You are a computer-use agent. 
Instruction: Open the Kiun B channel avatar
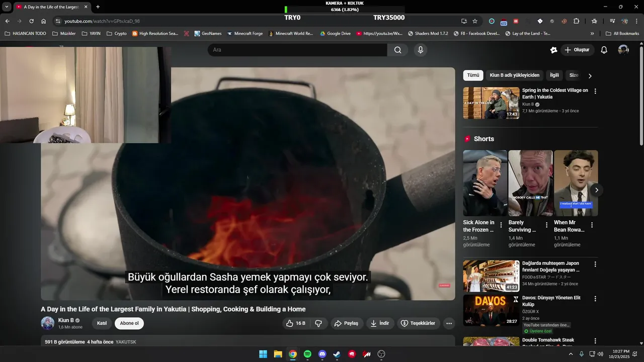(48, 323)
